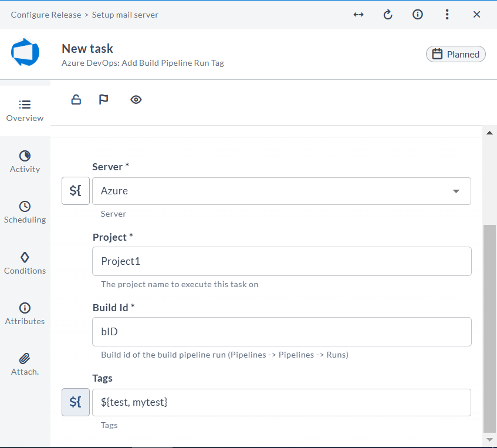Toggle variable mode for Server field

[x=76, y=191]
